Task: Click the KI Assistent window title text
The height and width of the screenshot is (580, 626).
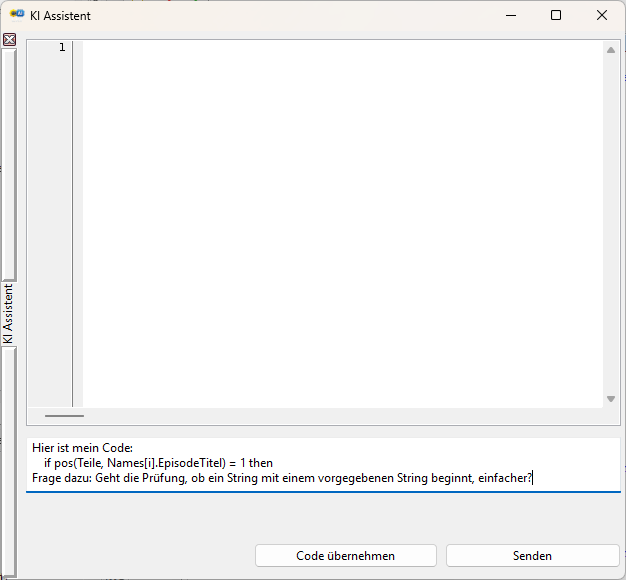Action: point(60,16)
